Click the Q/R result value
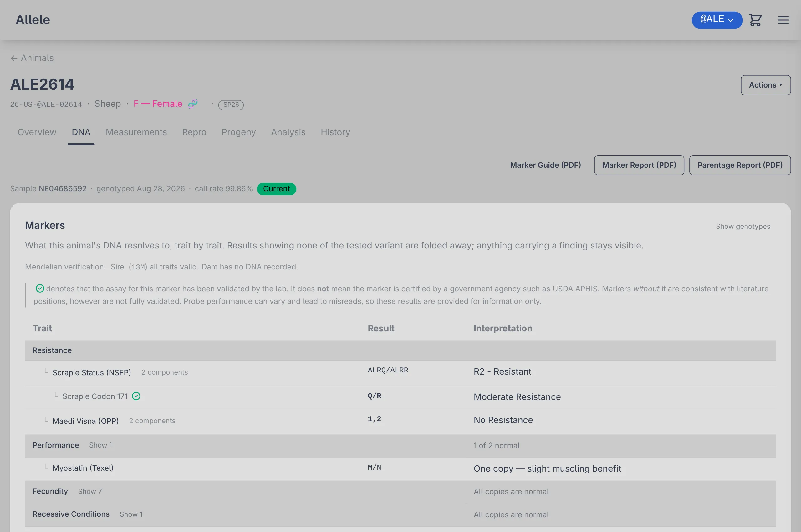 (x=374, y=396)
